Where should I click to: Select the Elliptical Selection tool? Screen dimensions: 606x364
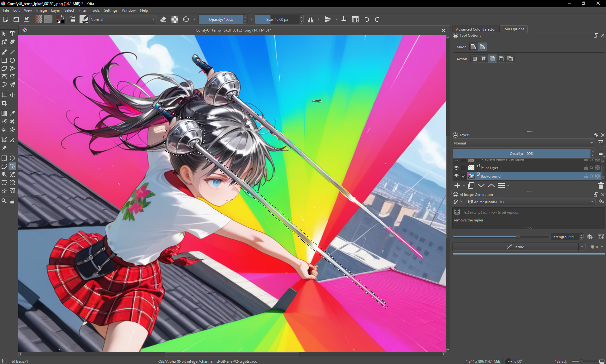click(x=12, y=158)
